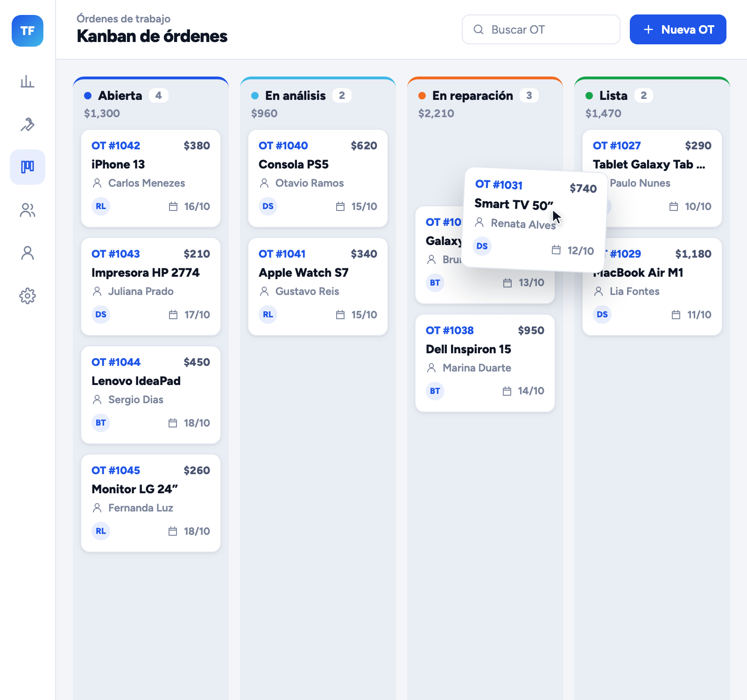The image size is (747, 700).
Task: Click the BT avatar on Dell Inspiron 15 card
Action: point(435,391)
